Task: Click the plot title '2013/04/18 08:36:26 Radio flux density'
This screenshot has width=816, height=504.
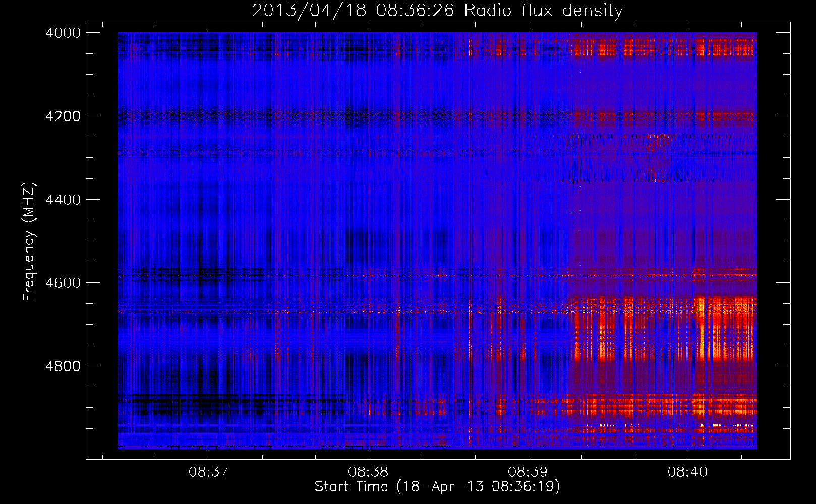Action: (437, 11)
